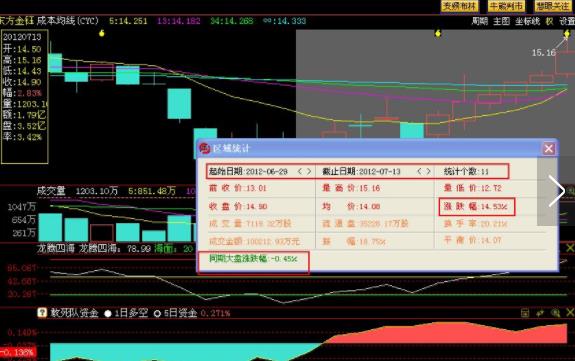Click the red logo icon in 区域统计 dialog
575x361 pixels.
204,148
